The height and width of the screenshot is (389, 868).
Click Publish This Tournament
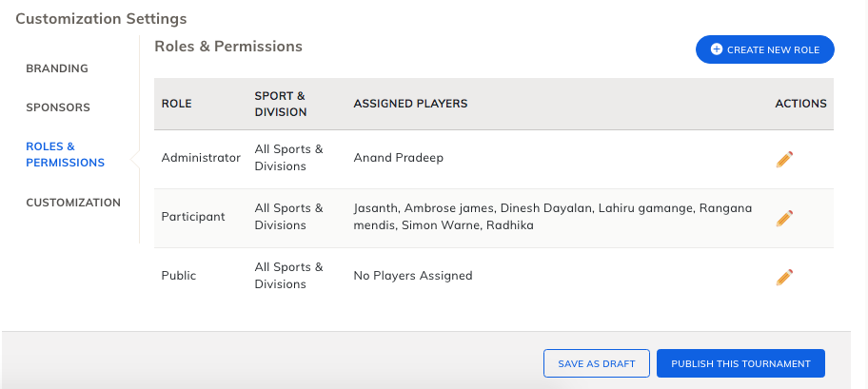point(740,363)
